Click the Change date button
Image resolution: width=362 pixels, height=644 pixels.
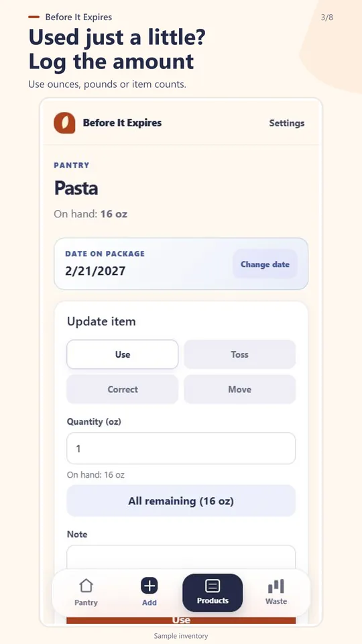(x=265, y=264)
